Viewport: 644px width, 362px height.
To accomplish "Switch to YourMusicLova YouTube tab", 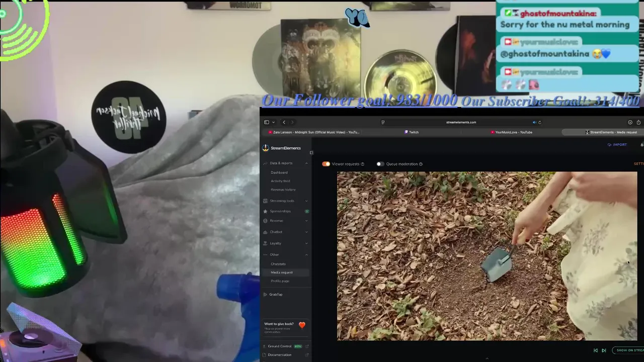I will click(x=511, y=132).
